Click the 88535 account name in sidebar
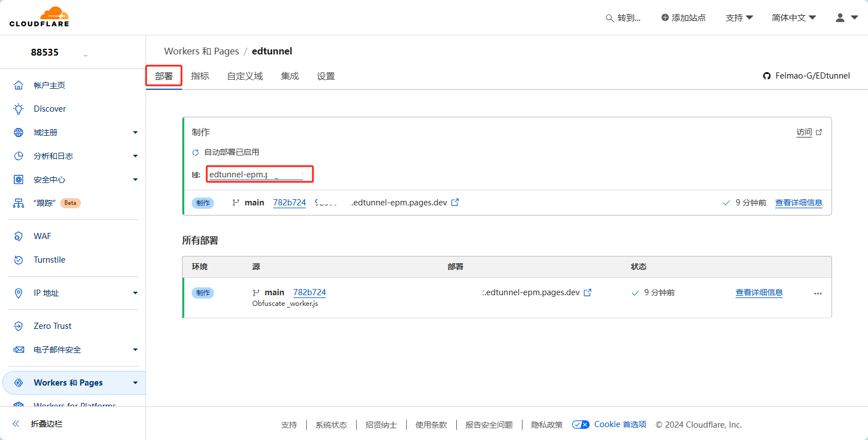This screenshot has width=868, height=440. click(45, 52)
